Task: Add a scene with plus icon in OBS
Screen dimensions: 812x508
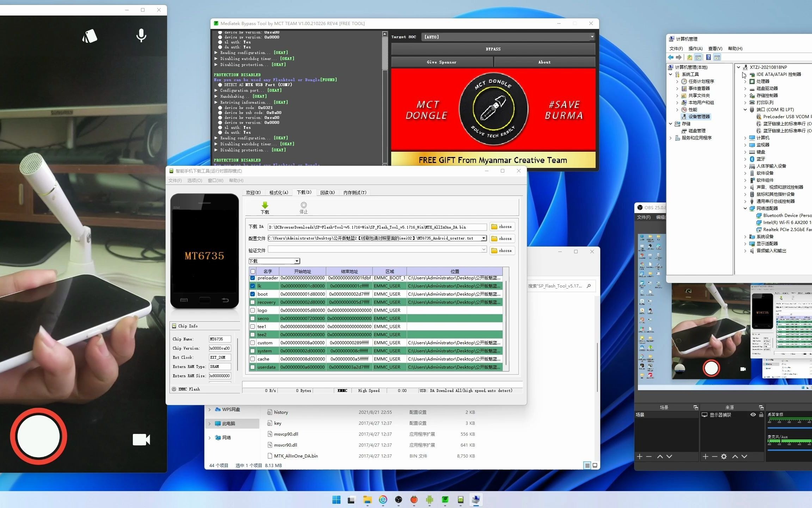Action: click(x=640, y=456)
